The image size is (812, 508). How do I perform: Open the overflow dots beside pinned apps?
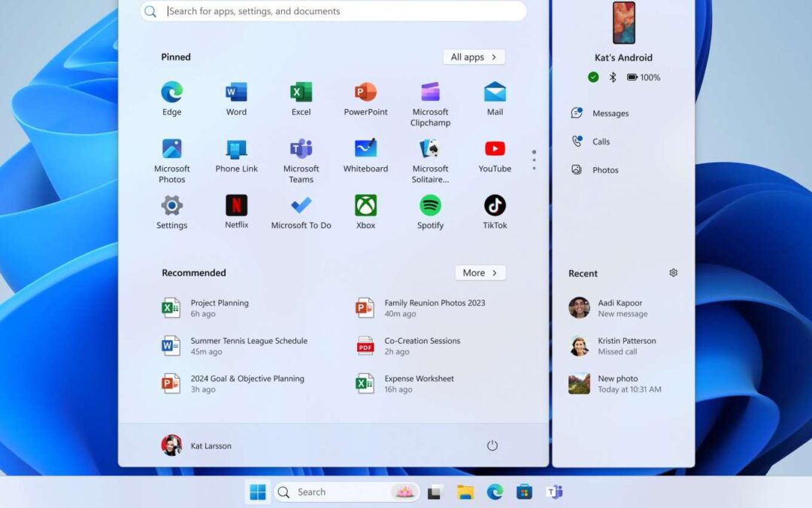pyautogui.click(x=534, y=159)
